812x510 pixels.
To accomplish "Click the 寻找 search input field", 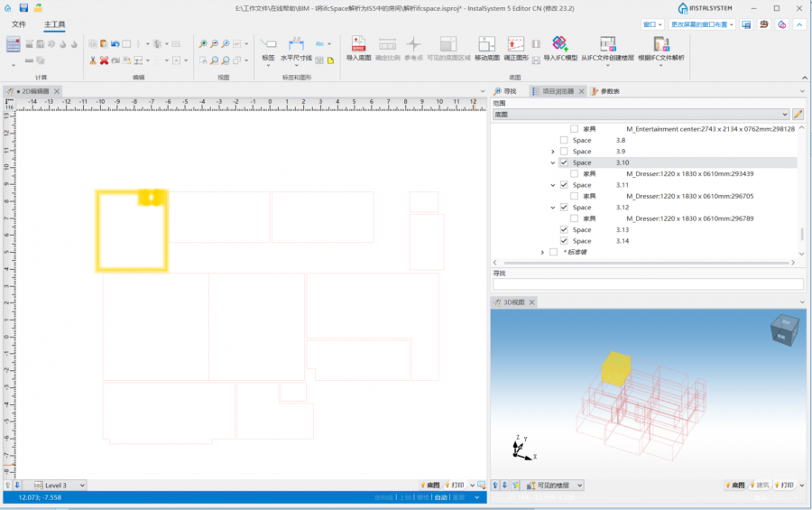I will (x=646, y=284).
